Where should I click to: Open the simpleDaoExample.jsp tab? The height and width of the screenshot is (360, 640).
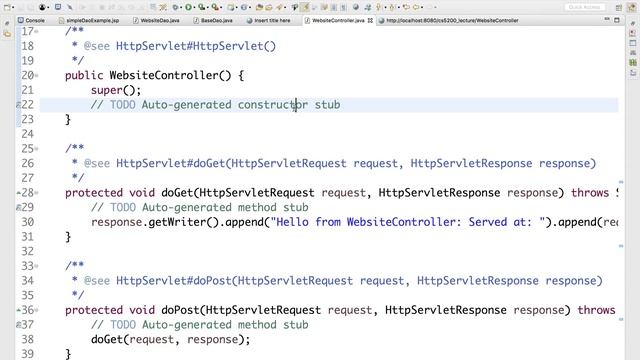point(89,20)
